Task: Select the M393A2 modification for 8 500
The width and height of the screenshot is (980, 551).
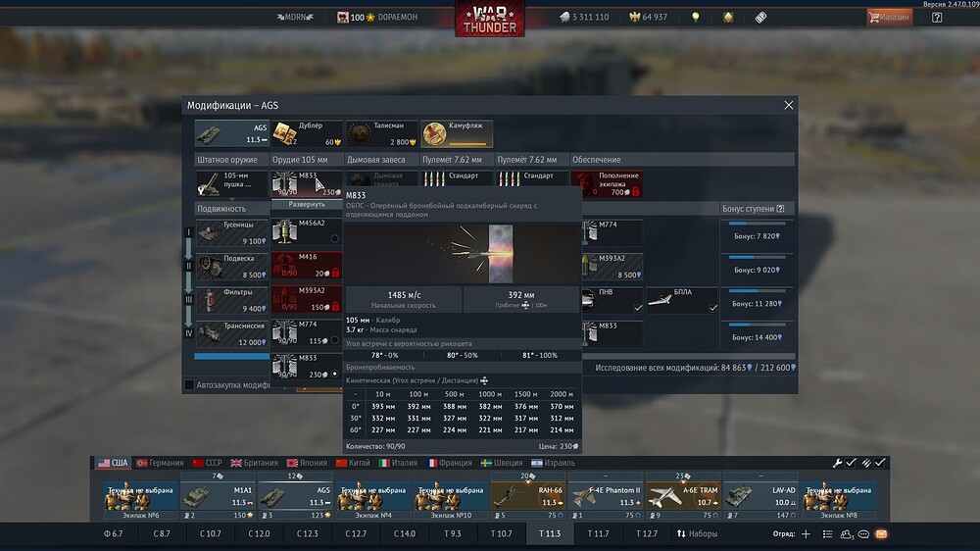Action: [x=612, y=267]
